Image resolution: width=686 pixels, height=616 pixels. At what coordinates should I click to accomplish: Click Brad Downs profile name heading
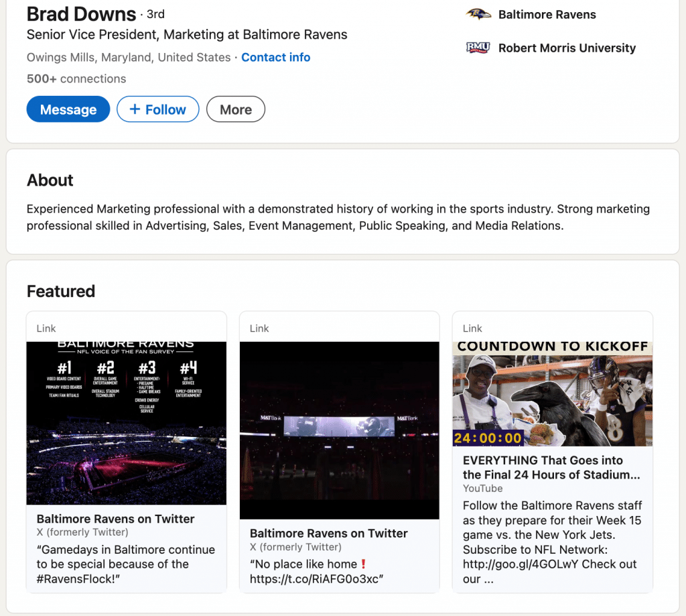[x=80, y=13]
